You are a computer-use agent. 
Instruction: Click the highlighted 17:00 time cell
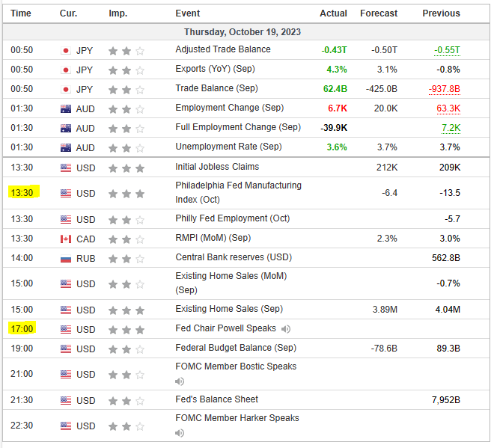coord(21,329)
